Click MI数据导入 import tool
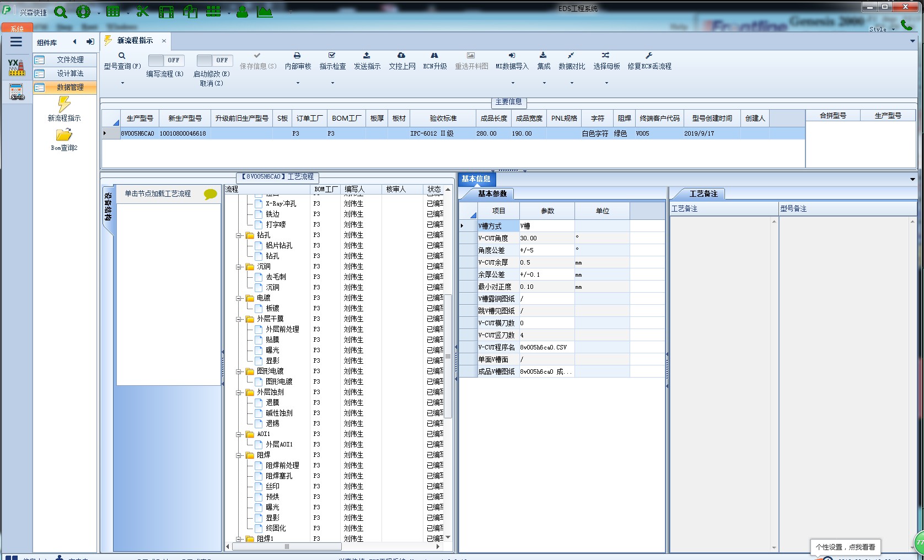The width and height of the screenshot is (924, 560). [512, 61]
